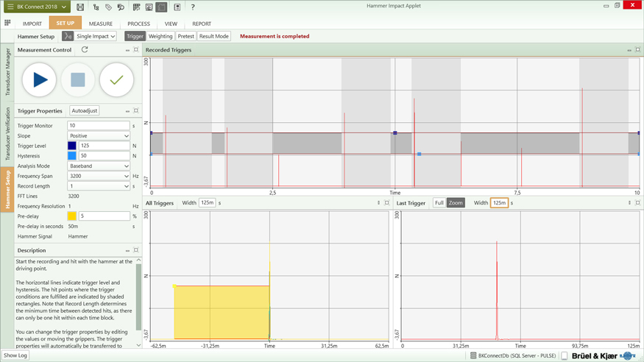Select the Weighting toggle button
This screenshot has height=362, width=644.
(x=160, y=36)
